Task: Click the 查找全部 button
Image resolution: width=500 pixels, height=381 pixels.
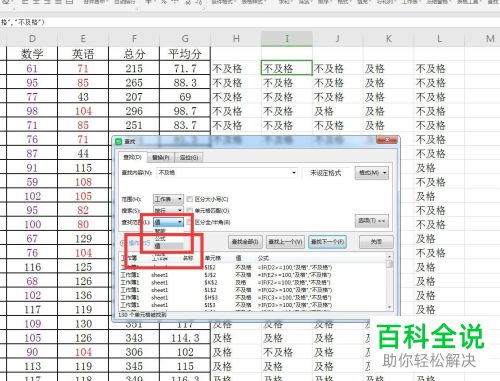Action: click(x=245, y=242)
